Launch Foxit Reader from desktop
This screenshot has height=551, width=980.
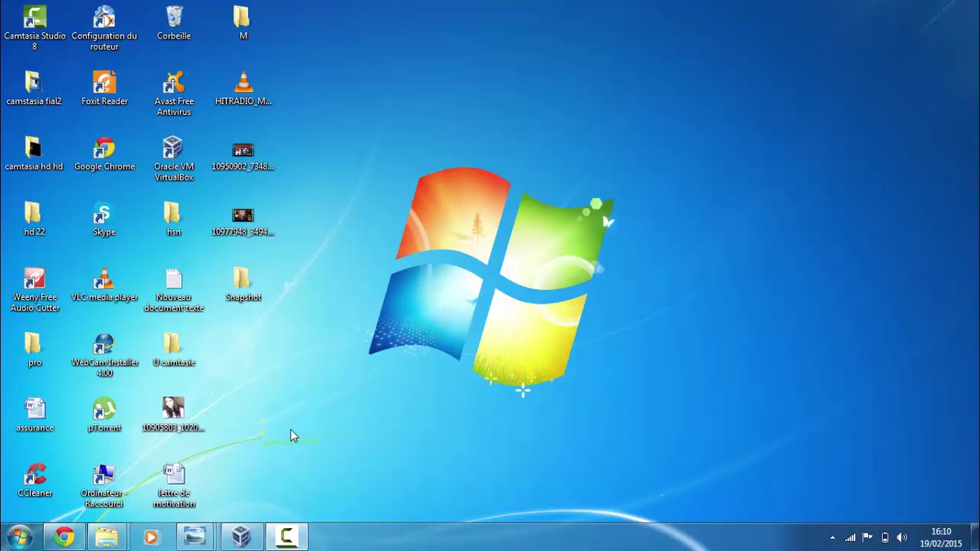coord(104,88)
